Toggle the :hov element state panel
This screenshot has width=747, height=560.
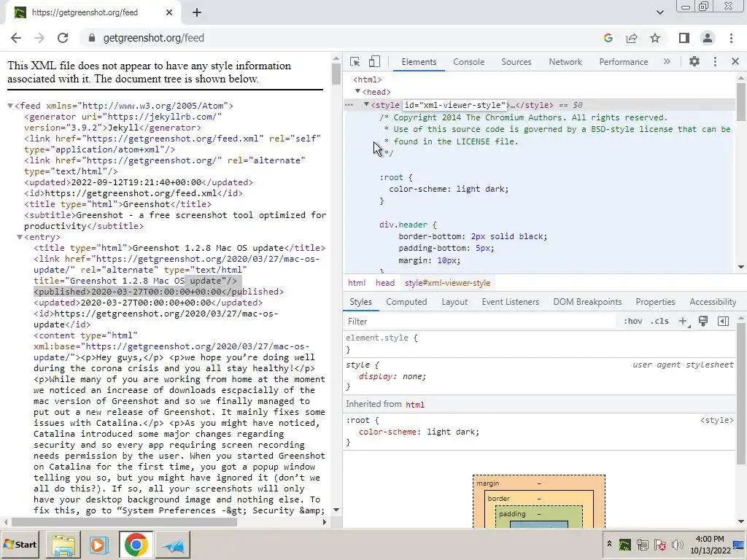tap(632, 322)
